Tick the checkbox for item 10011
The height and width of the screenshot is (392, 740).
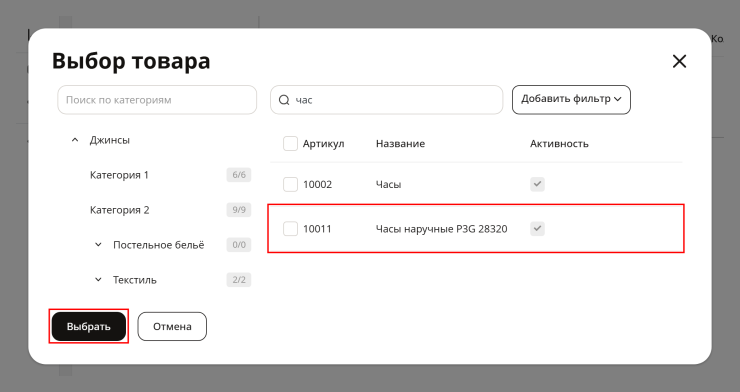[x=290, y=229]
